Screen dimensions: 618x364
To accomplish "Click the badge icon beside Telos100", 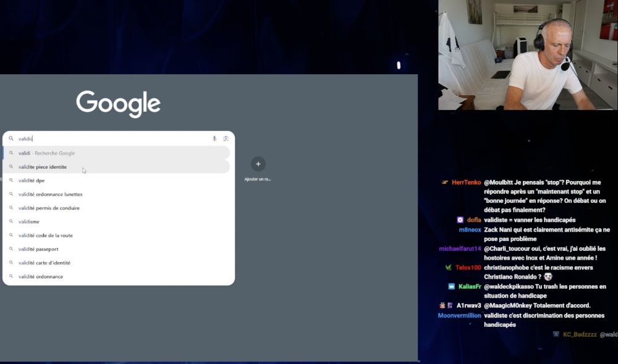I will click(x=449, y=268).
